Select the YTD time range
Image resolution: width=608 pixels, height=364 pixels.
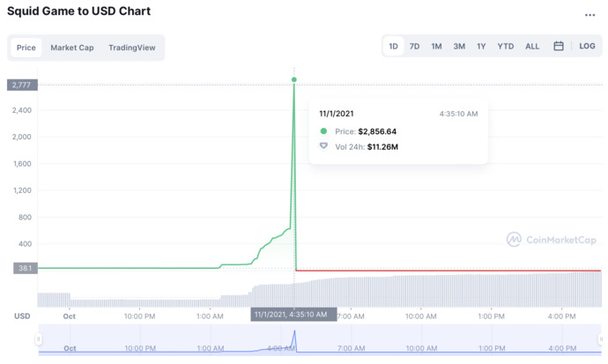point(506,47)
